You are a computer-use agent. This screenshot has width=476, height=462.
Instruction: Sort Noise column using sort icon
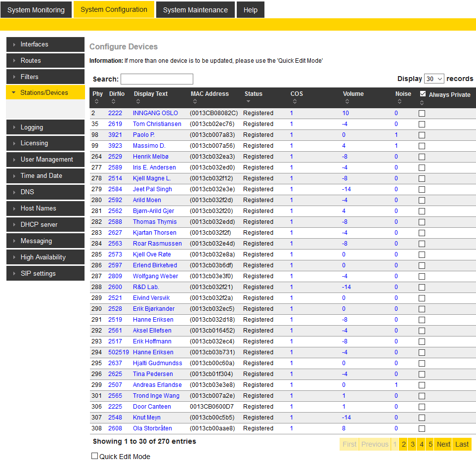pyautogui.click(x=399, y=102)
